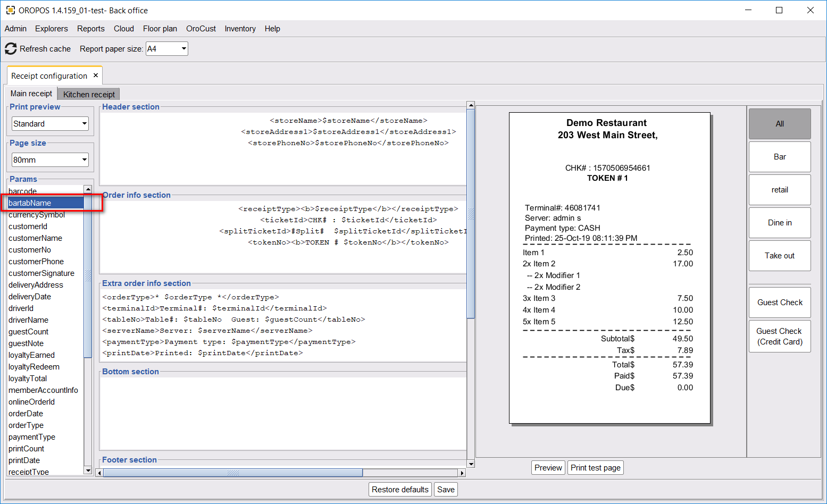Select the Main receipt tab
Image resolution: width=827 pixels, height=504 pixels.
coord(31,94)
